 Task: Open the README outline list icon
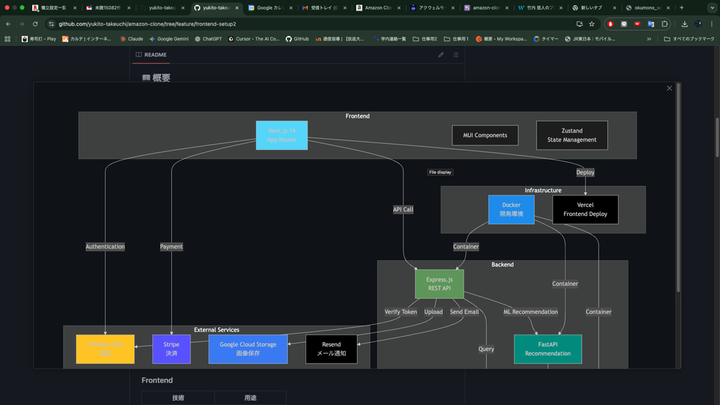[456, 55]
